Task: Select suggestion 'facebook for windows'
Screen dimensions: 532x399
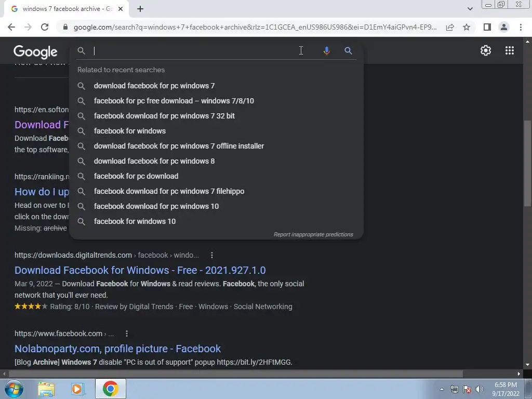Action: (216, 131)
